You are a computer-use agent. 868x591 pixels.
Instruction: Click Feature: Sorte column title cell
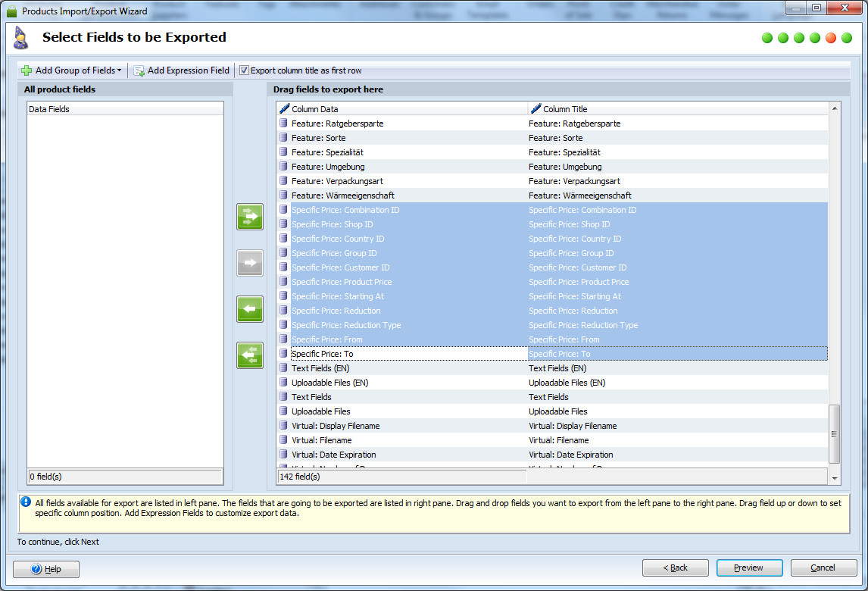pos(678,137)
